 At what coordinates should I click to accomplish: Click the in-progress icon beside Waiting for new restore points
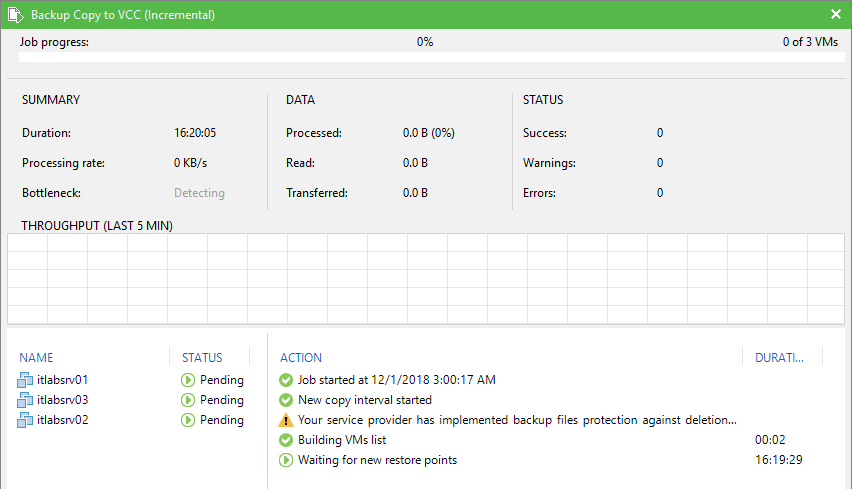click(286, 460)
